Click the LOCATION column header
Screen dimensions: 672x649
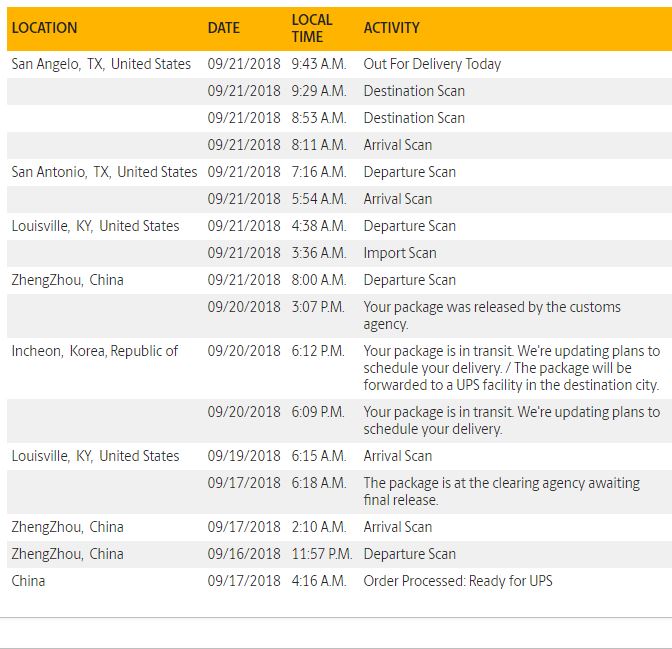pos(44,28)
